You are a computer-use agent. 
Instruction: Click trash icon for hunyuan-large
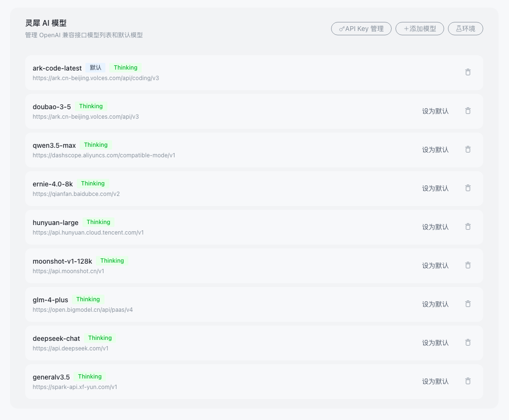point(467,227)
